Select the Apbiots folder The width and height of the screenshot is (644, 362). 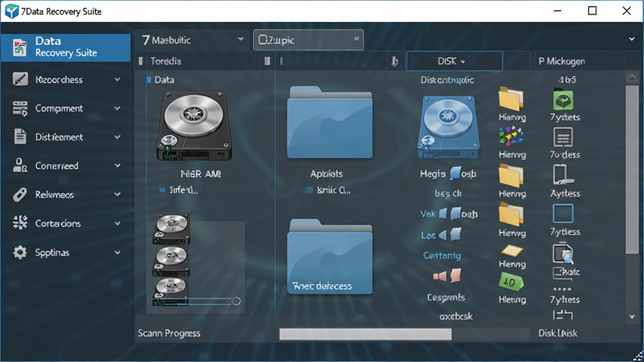[330, 123]
